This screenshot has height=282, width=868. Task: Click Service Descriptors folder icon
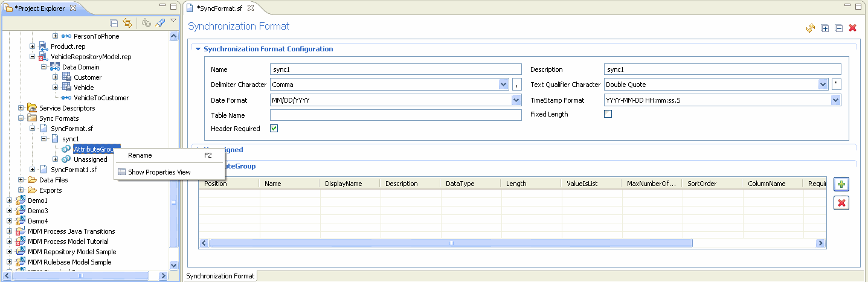point(32,108)
